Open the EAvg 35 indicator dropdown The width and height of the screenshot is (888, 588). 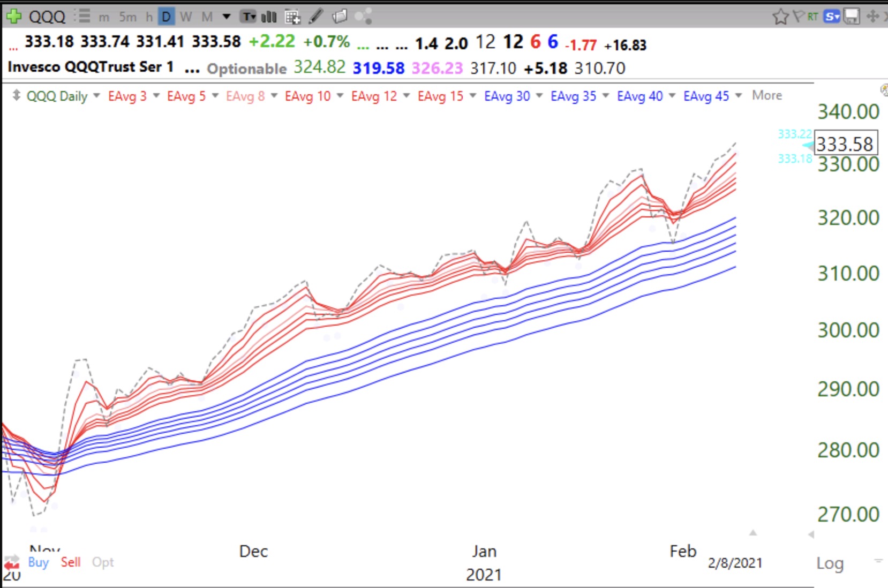[606, 96]
